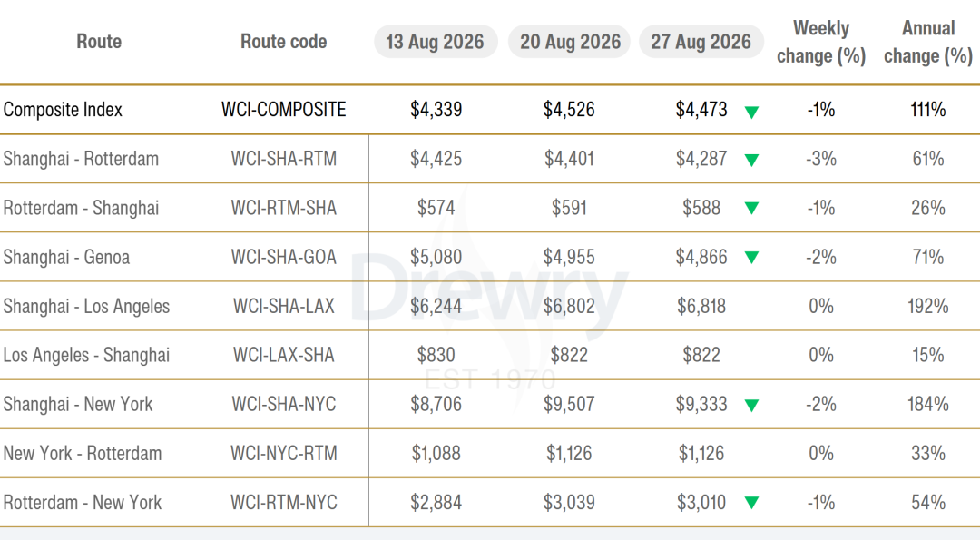Screen dimensions: 980x540
Task: Click the Shanghai - New York green down arrow
Action: (x=751, y=405)
